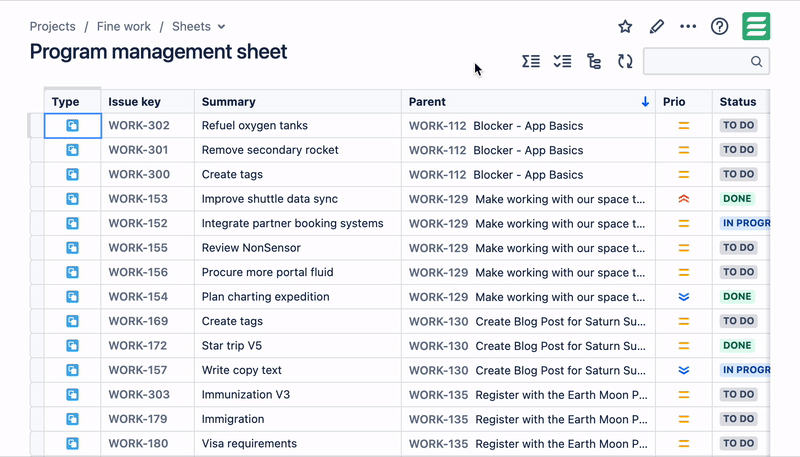Click the Issue key column header

147,101
